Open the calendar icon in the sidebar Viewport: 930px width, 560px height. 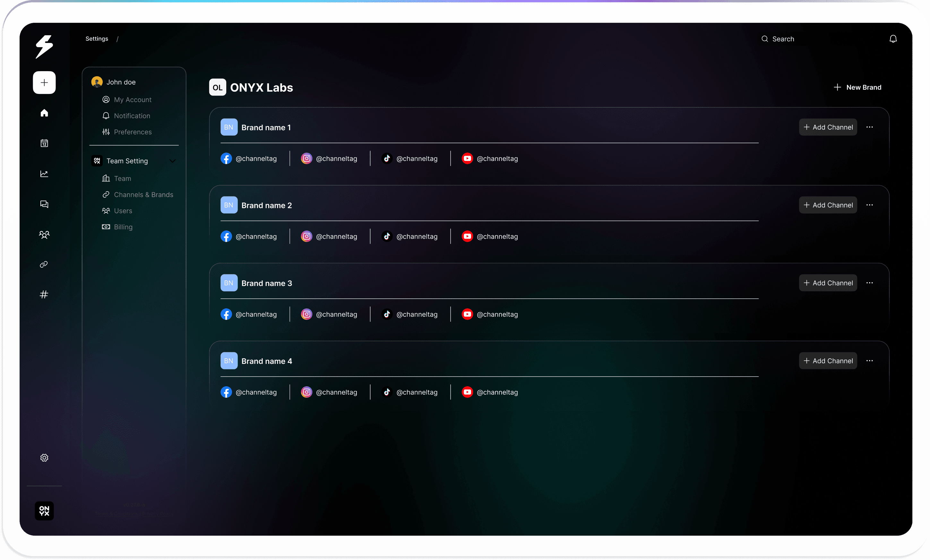[44, 143]
